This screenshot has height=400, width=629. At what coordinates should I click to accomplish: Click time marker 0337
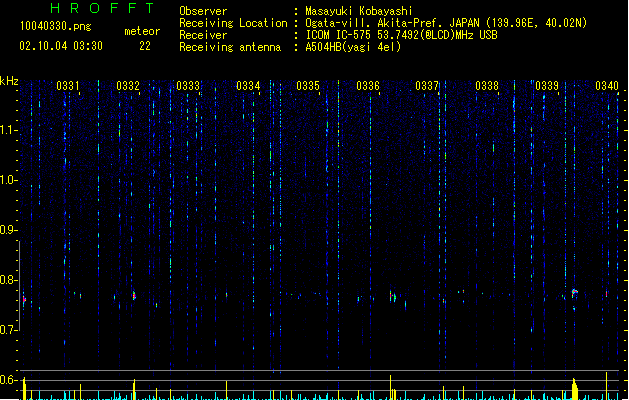coord(427,86)
